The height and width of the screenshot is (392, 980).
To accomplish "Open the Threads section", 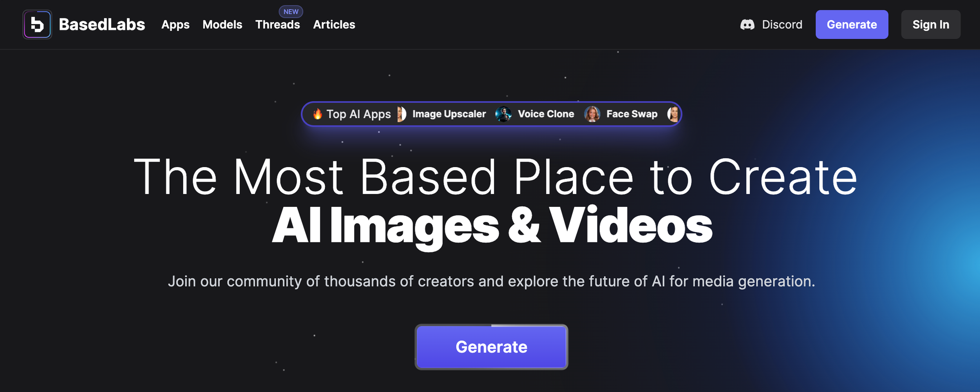I will coord(278,24).
